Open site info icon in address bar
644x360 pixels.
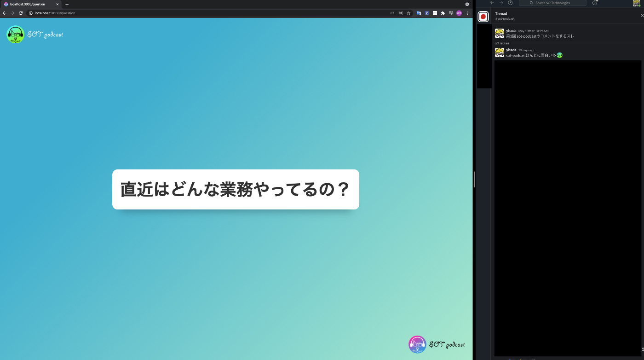click(31, 13)
